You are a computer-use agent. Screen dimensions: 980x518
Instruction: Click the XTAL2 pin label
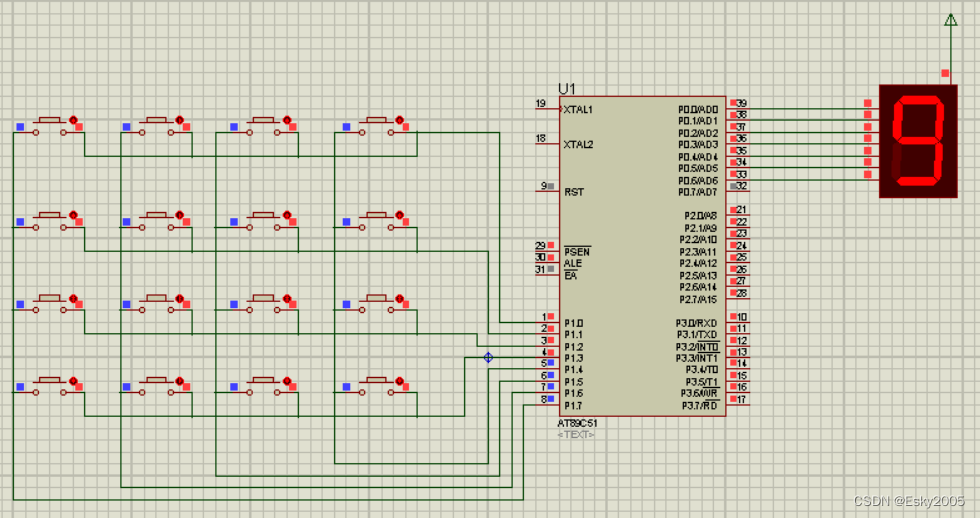(x=578, y=144)
